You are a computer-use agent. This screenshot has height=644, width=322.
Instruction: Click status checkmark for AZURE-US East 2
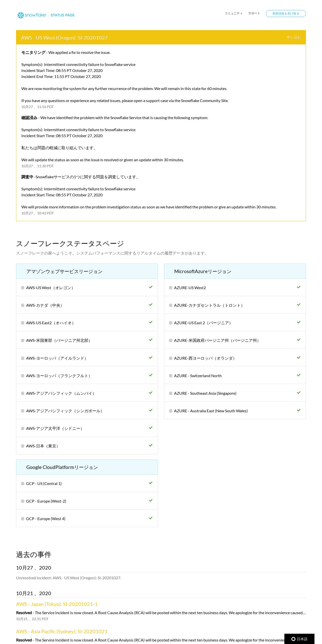(x=299, y=322)
